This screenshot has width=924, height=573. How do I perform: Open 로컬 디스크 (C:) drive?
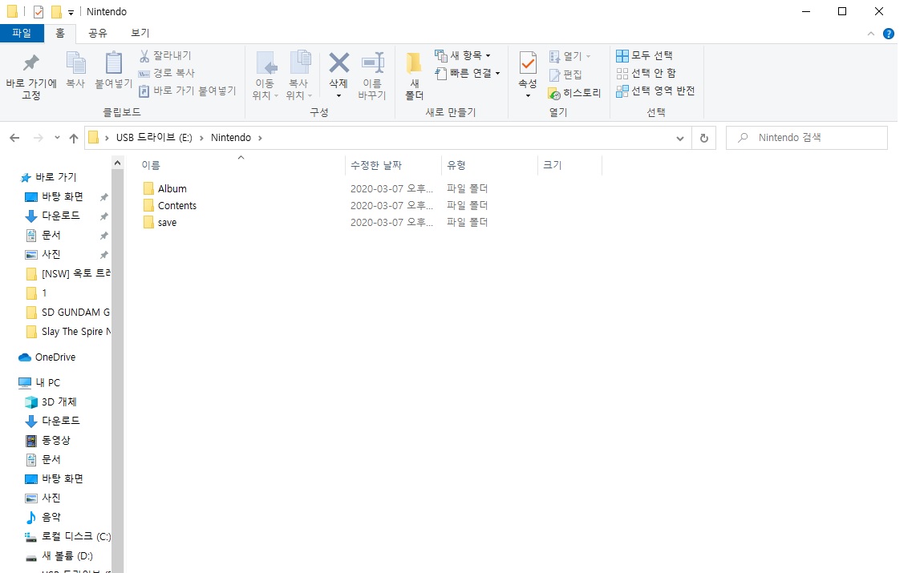point(67,536)
